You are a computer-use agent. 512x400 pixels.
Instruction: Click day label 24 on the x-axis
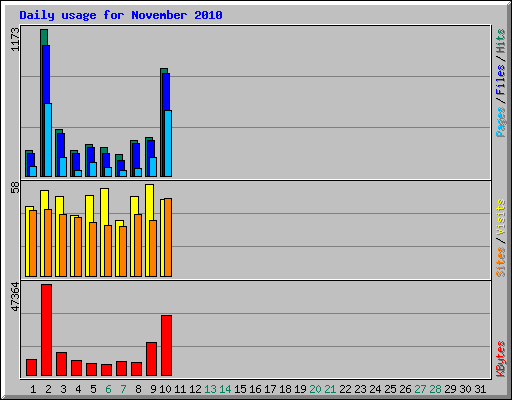tap(375, 389)
